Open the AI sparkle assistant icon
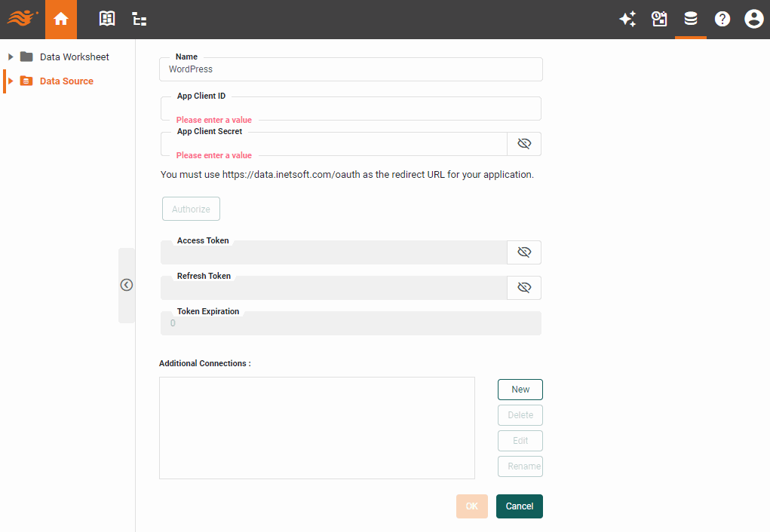The height and width of the screenshot is (532, 770). tap(627, 19)
